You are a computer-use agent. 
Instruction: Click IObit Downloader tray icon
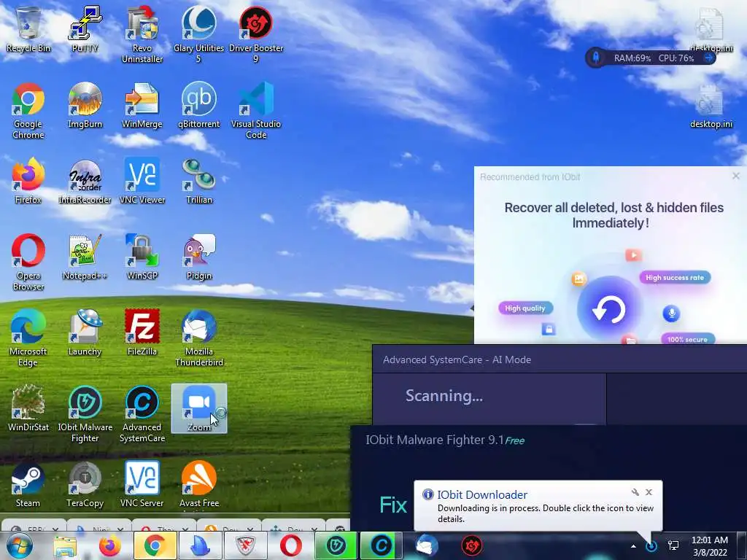pyautogui.click(x=651, y=545)
